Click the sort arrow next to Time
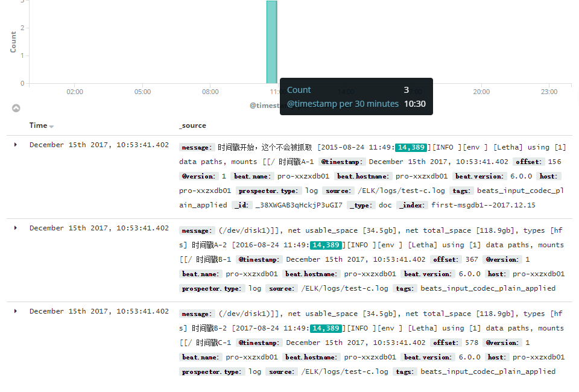This screenshot has height=392, width=579. 51,127
